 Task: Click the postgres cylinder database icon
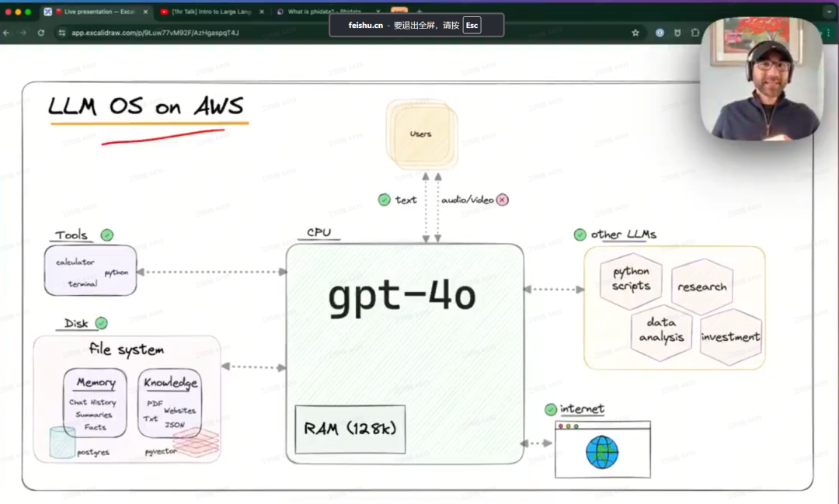[62, 442]
